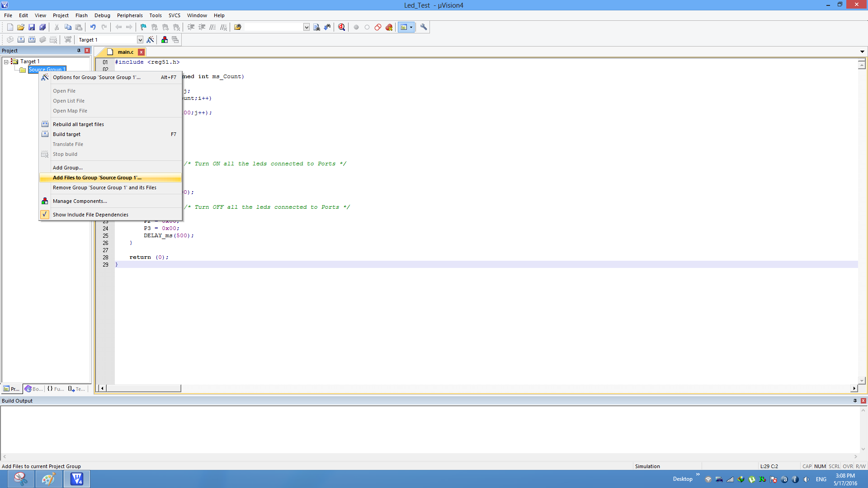Choose Manage Components... menu entry

click(110, 201)
